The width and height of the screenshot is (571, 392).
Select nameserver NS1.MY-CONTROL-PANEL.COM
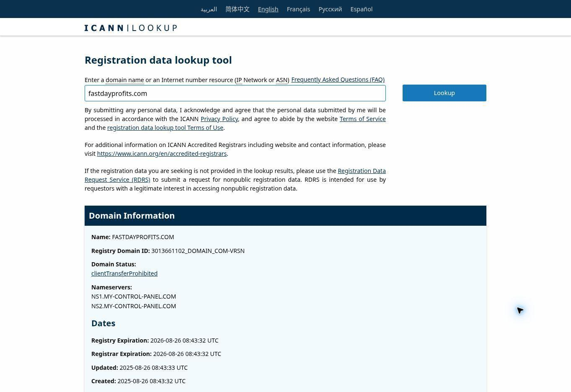(x=134, y=297)
